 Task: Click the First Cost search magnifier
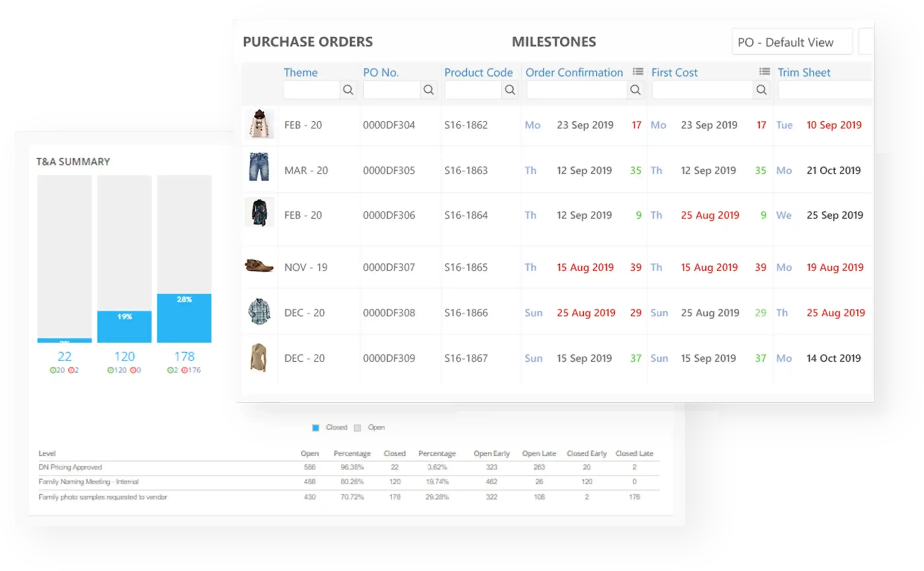pos(762,90)
